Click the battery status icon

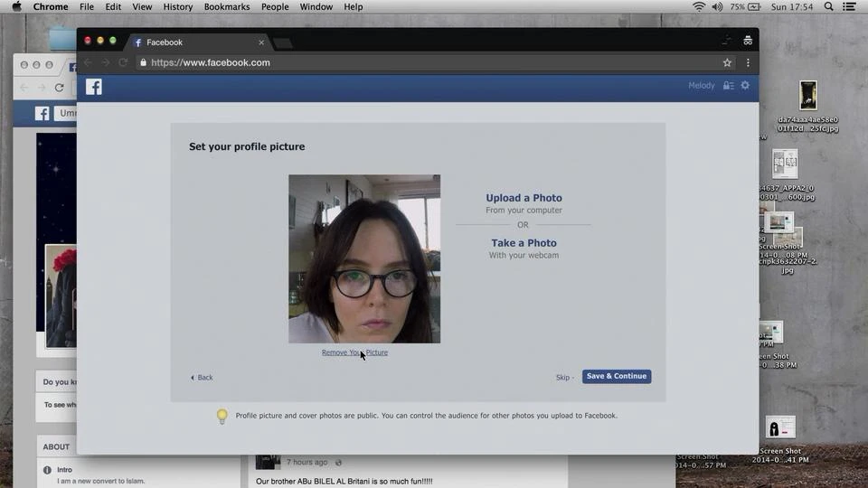[x=754, y=6]
